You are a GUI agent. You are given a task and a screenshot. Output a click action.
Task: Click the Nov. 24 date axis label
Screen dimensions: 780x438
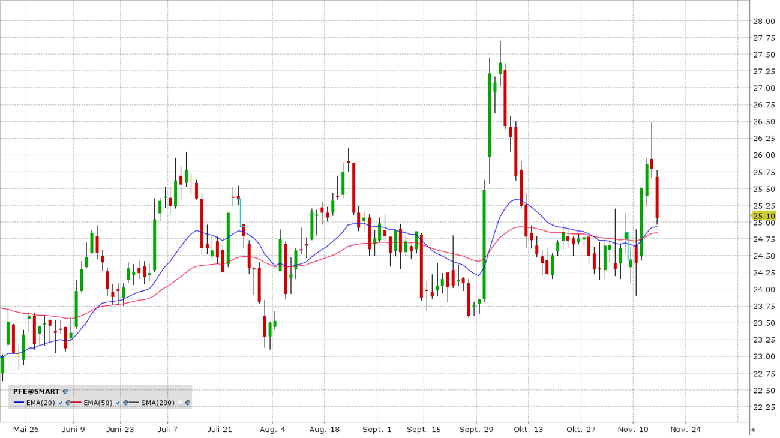(685, 429)
